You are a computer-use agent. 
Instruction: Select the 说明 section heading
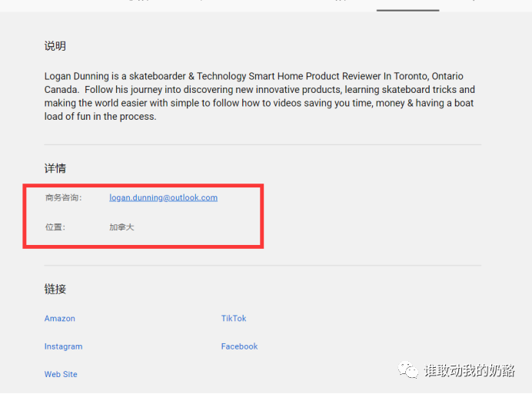pyautogui.click(x=55, y=46)
